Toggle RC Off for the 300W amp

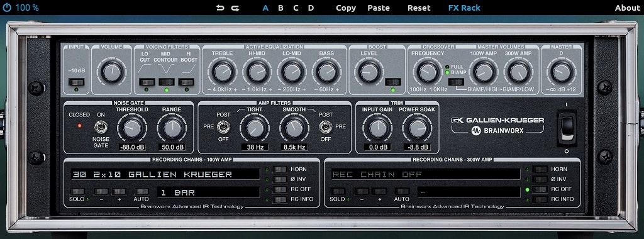[x=540, y=189]
